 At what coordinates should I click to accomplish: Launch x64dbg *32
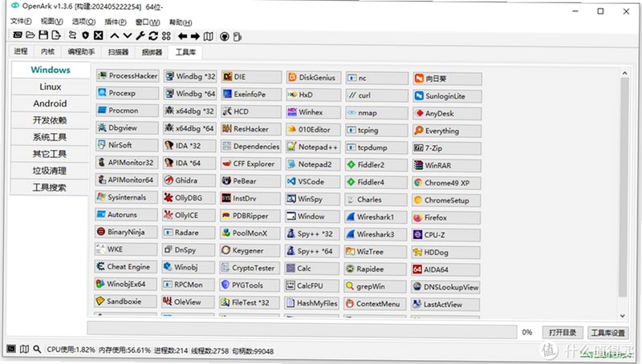pyautogui.click(x=189, y=111)
